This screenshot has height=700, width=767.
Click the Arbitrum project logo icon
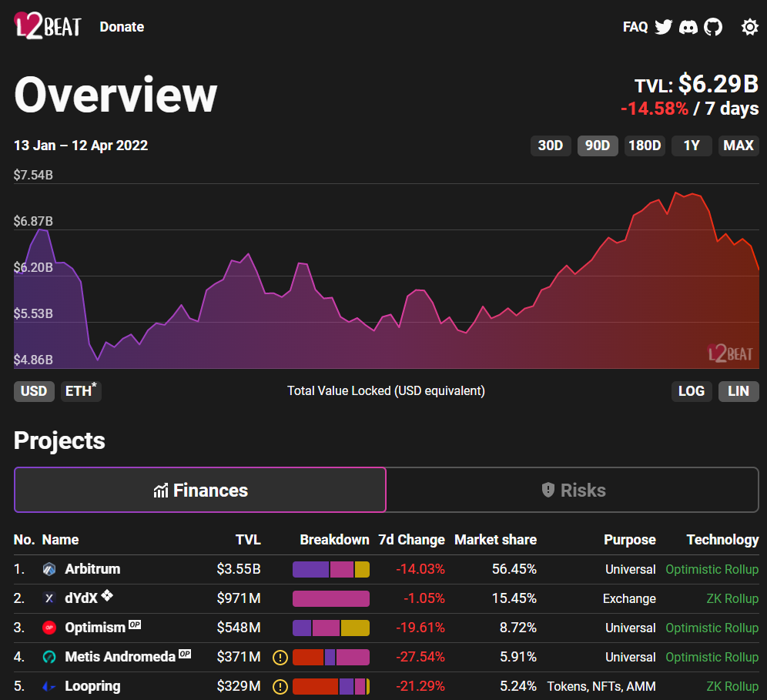pos(49,569)
